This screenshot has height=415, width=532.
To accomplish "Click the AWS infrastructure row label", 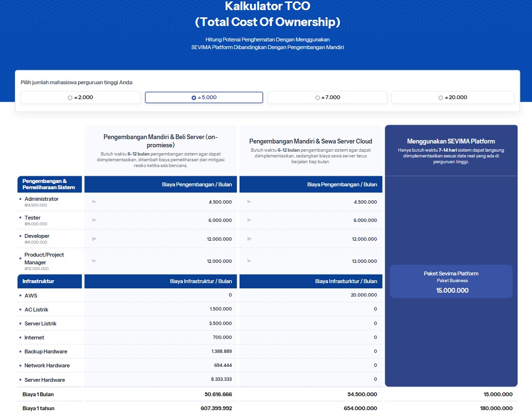I will tap(31, 296).
